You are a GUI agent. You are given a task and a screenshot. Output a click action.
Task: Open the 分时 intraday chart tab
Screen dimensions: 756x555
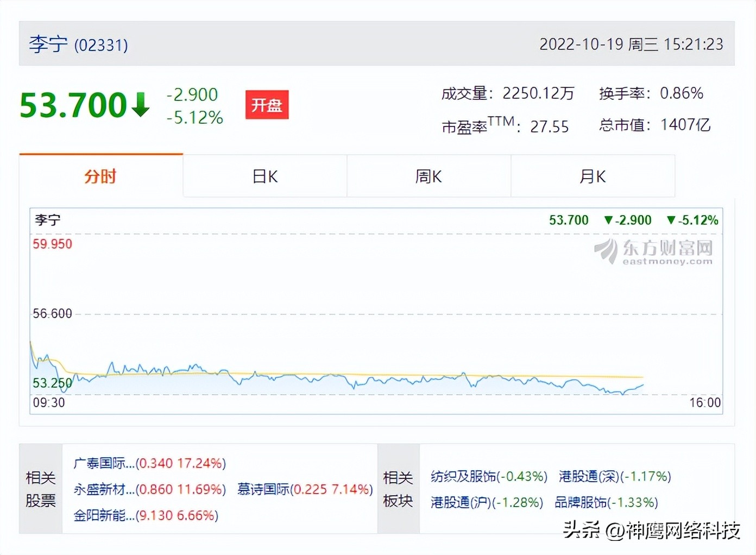101,176
